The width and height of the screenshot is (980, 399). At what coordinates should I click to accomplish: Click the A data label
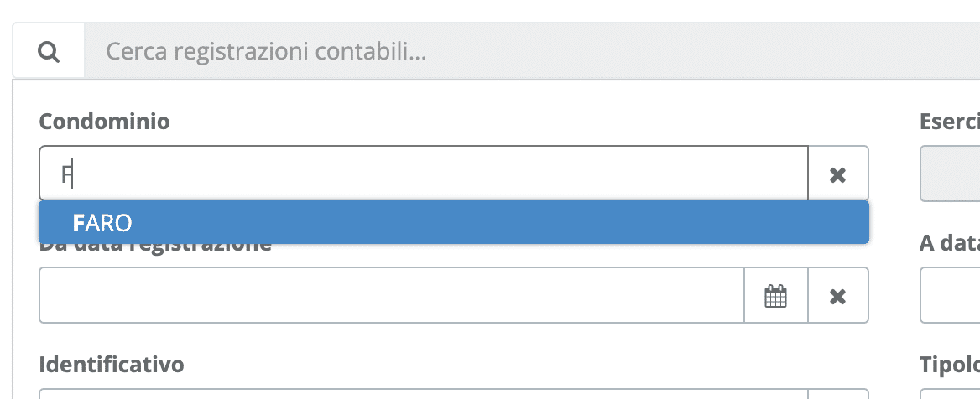[950, 243]
